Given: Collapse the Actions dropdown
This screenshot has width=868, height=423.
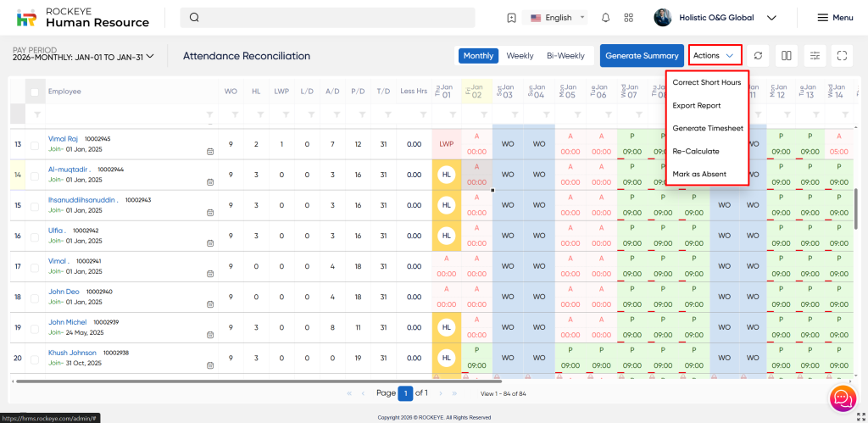Looking at the screenshot, I should (x=715, y=56).
